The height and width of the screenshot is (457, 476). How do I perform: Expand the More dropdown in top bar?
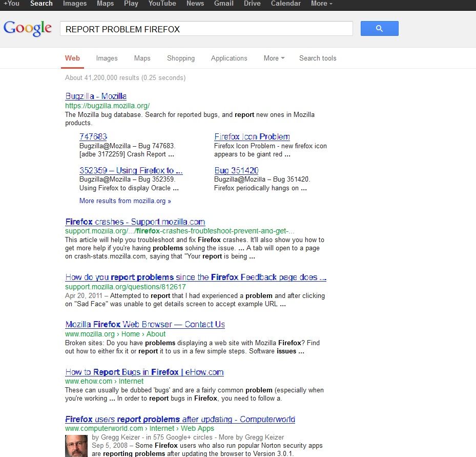(x=321, y=4)
